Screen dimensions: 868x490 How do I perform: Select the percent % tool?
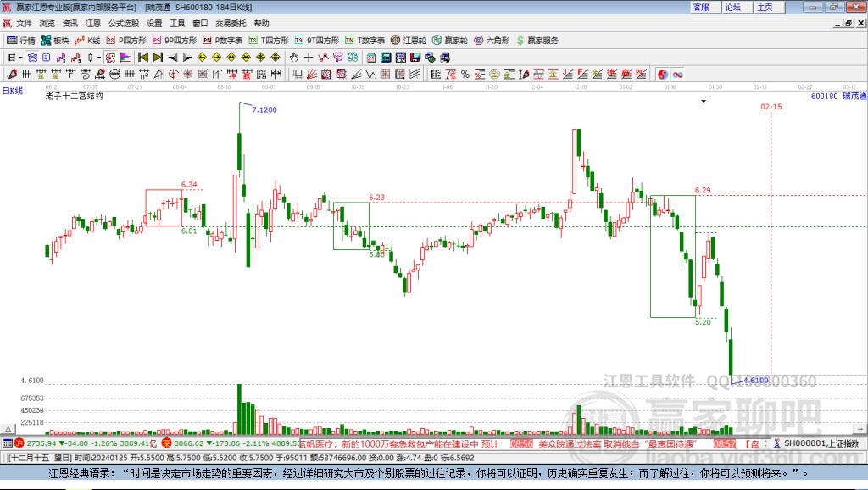465,75
